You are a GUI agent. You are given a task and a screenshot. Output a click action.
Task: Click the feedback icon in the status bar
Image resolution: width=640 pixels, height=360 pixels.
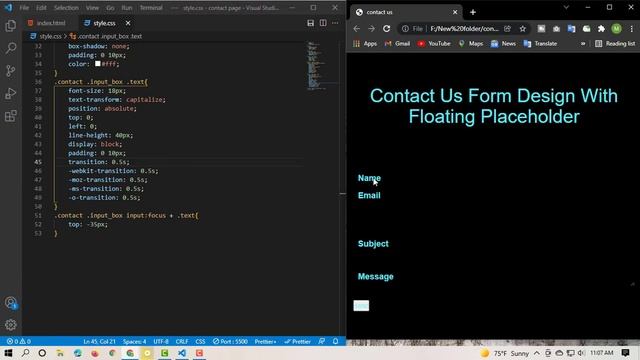tap(322, 341)
